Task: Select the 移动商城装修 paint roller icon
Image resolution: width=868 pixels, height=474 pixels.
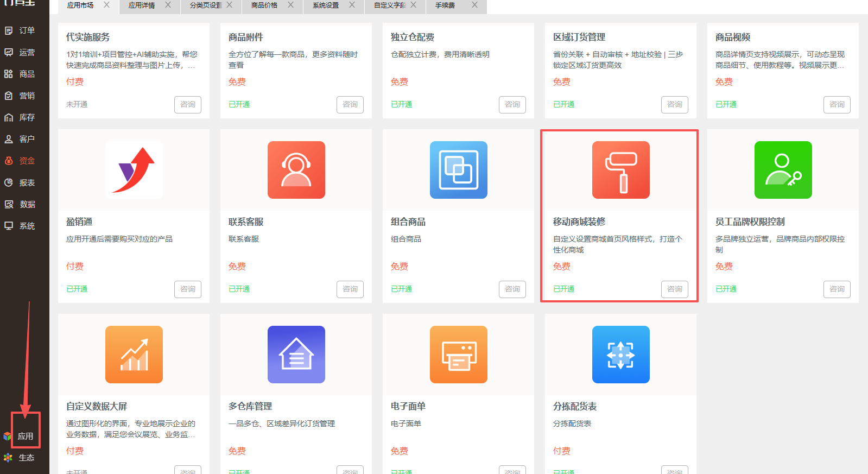Action: (621, 170)
